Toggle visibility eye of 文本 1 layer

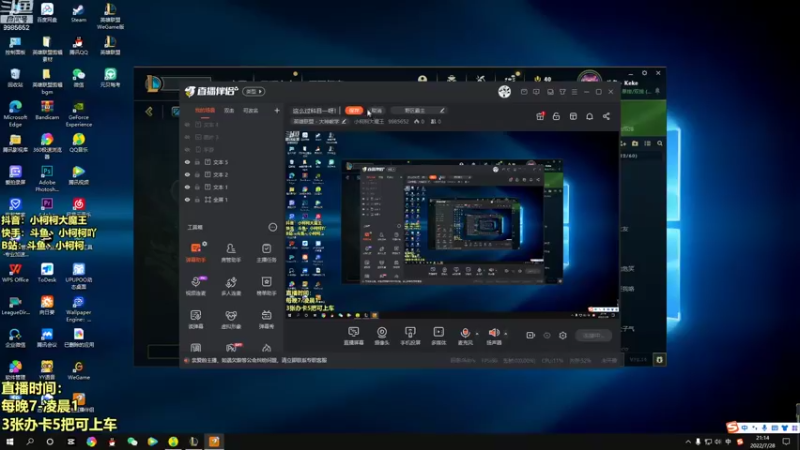187,187
